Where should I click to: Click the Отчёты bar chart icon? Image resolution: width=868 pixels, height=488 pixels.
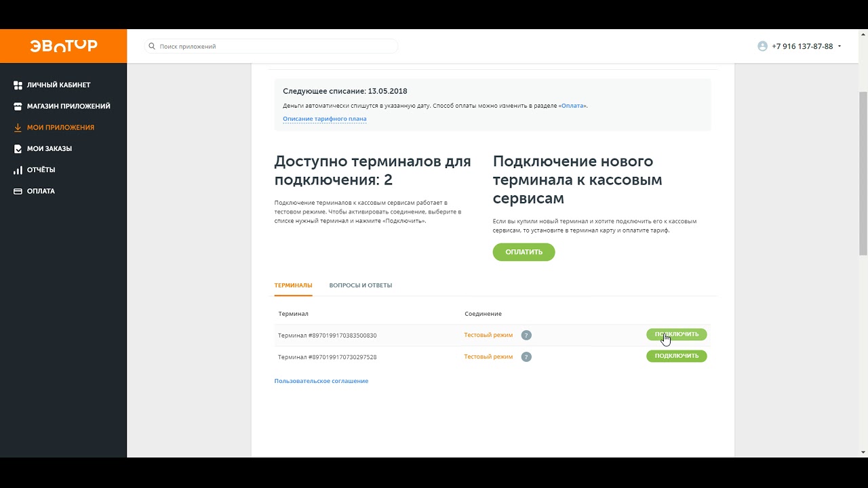[18, 170]
